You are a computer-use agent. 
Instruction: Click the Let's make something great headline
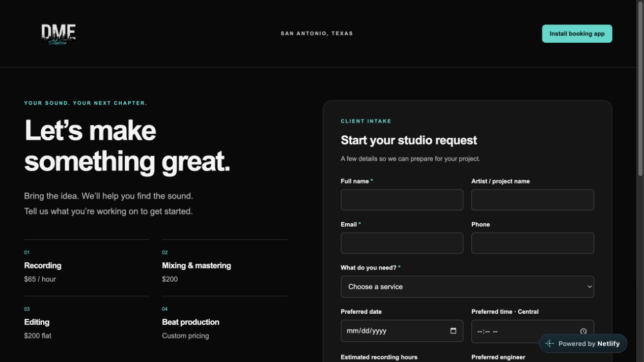(x=127, y=145)
